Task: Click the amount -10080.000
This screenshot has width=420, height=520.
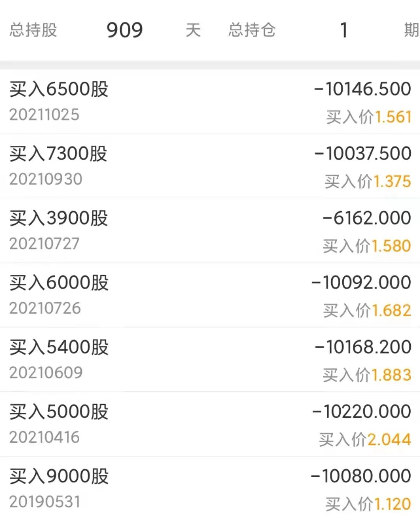Action: (x=361, y=476)
